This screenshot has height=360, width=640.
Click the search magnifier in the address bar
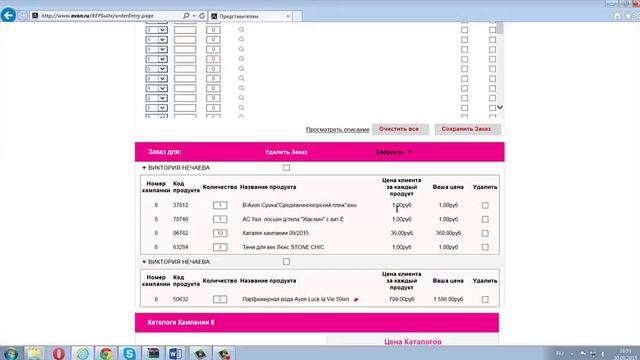point(186,16)
